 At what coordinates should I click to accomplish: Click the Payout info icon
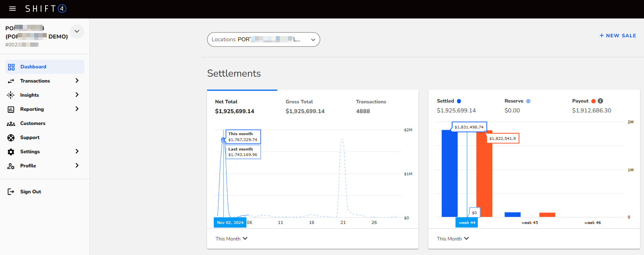(600, 101)
